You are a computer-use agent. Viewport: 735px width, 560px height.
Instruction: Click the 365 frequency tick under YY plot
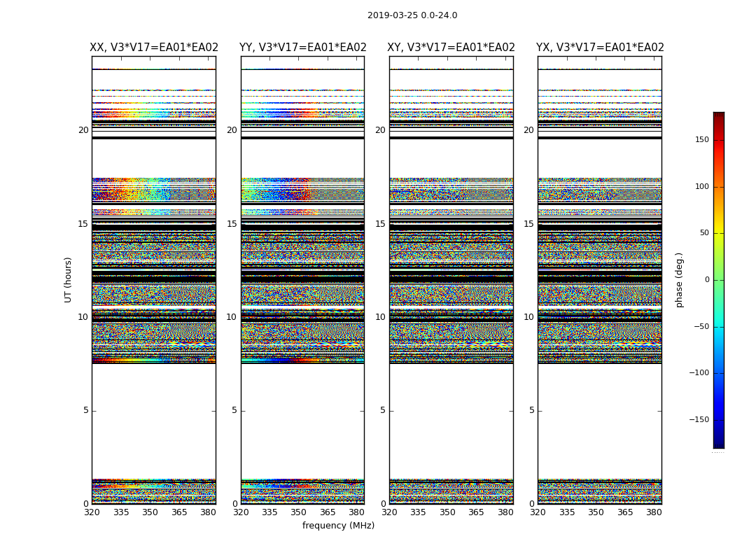pos(328,512)
